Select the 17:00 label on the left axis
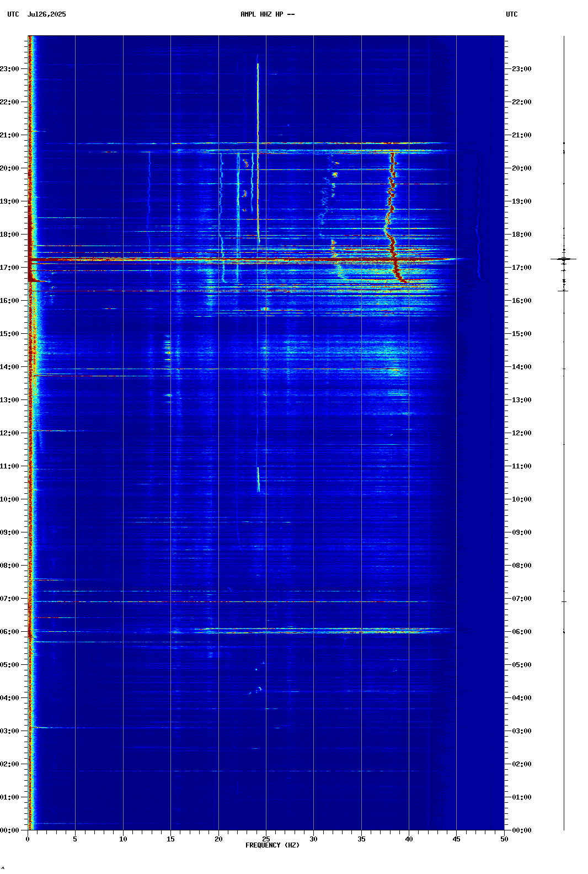This screenshot has height=874, width=588. click(x=9, y=268)
